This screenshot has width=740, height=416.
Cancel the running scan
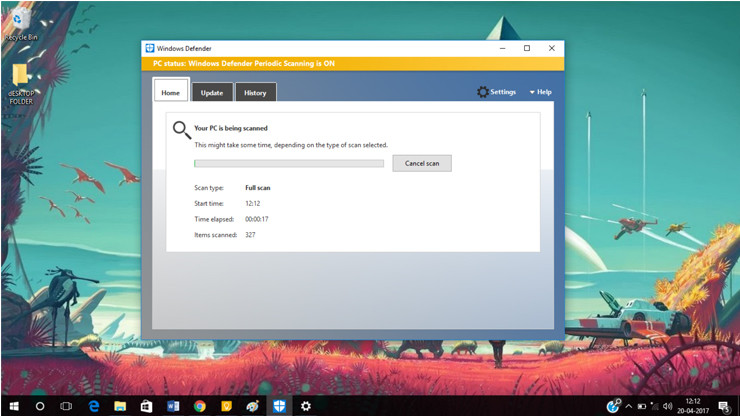pyautogui.click(x=422, y=163)
